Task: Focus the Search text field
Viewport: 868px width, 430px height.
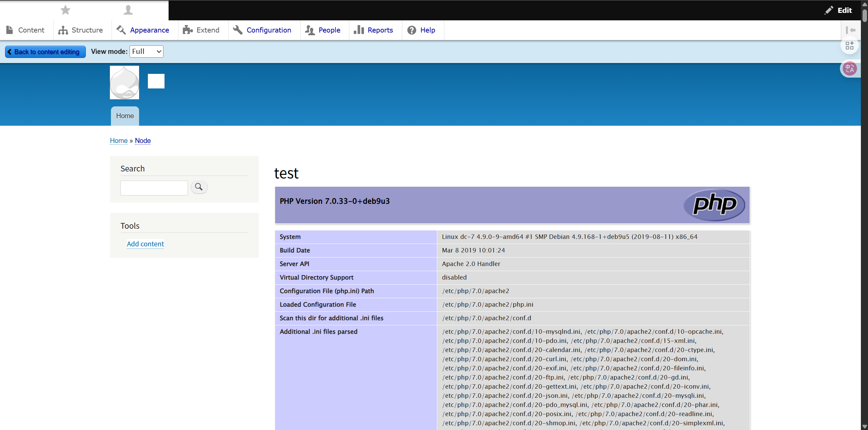Action: click(154, 188)
